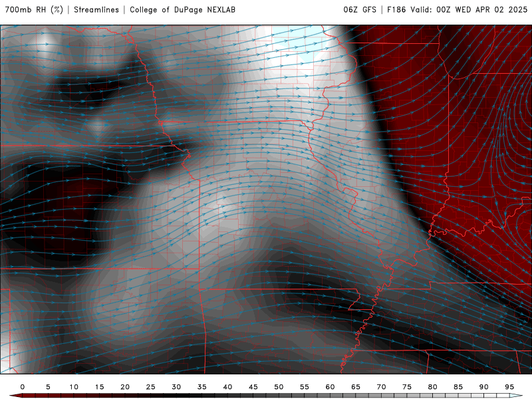The width and height of the screenshot is (532, 399).
Task: Select the "Streamlines" label in header
Action: pos(96,10)
